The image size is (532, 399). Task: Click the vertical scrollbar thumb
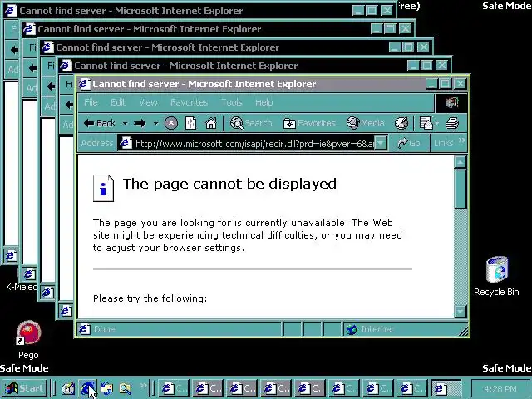click(x=460, y=189)
